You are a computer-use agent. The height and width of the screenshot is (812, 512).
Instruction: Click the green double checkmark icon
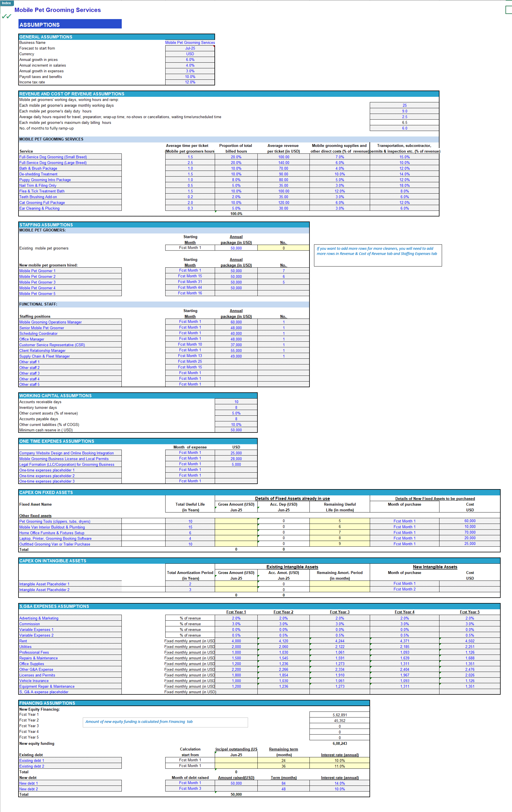[x=6, y=16]
